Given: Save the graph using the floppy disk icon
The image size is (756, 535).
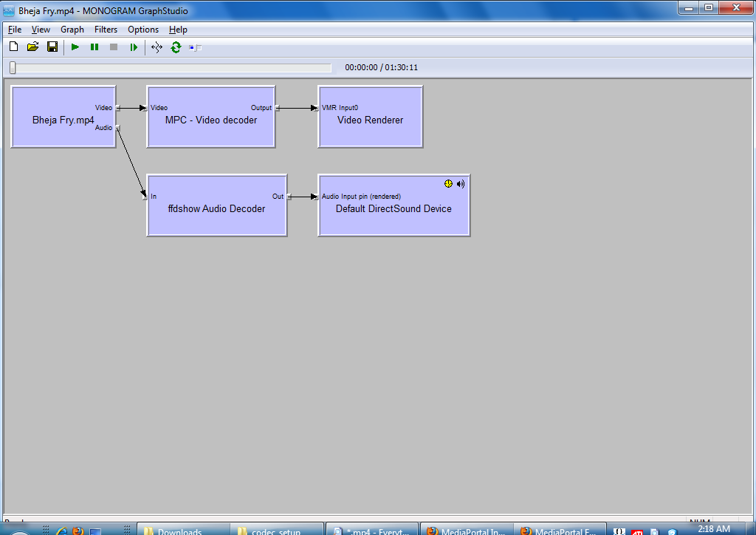Looking at the screenshot, I should point(52,47).
